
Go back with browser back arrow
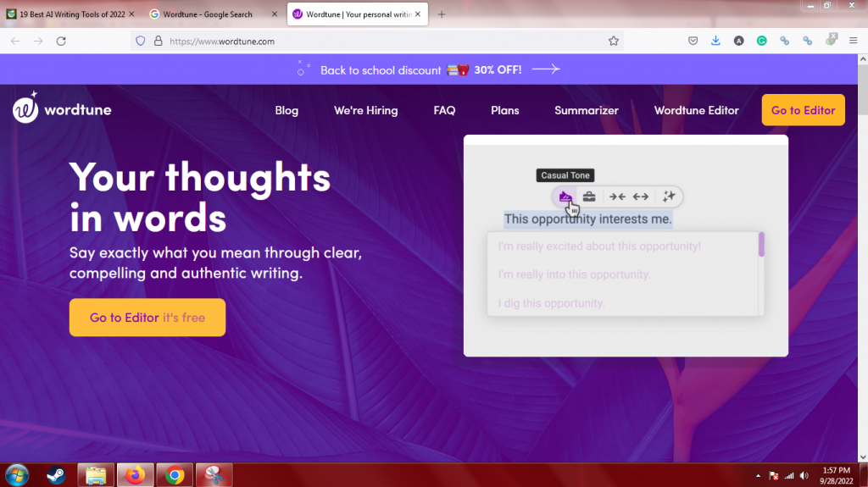pyautogui.click(x=15, y=41)
